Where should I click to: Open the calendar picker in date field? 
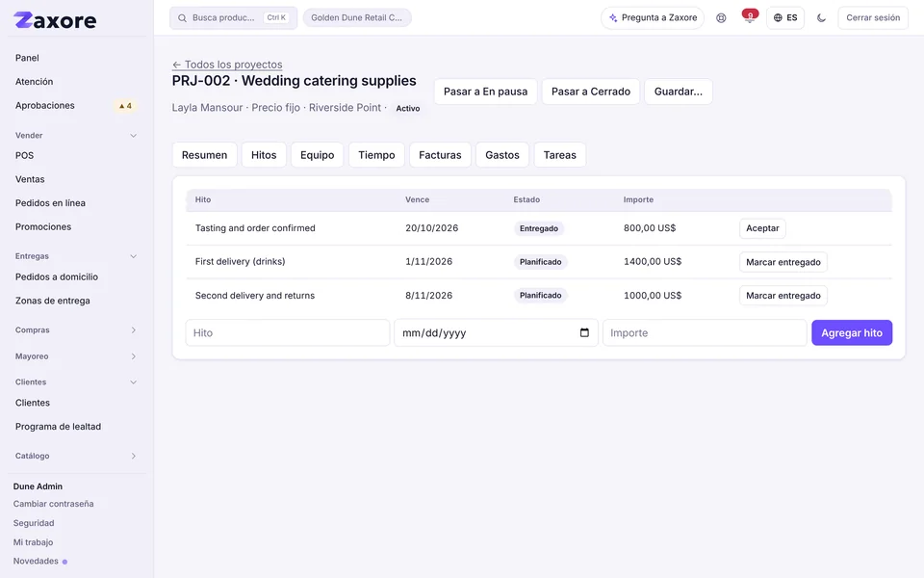point(584,332)
